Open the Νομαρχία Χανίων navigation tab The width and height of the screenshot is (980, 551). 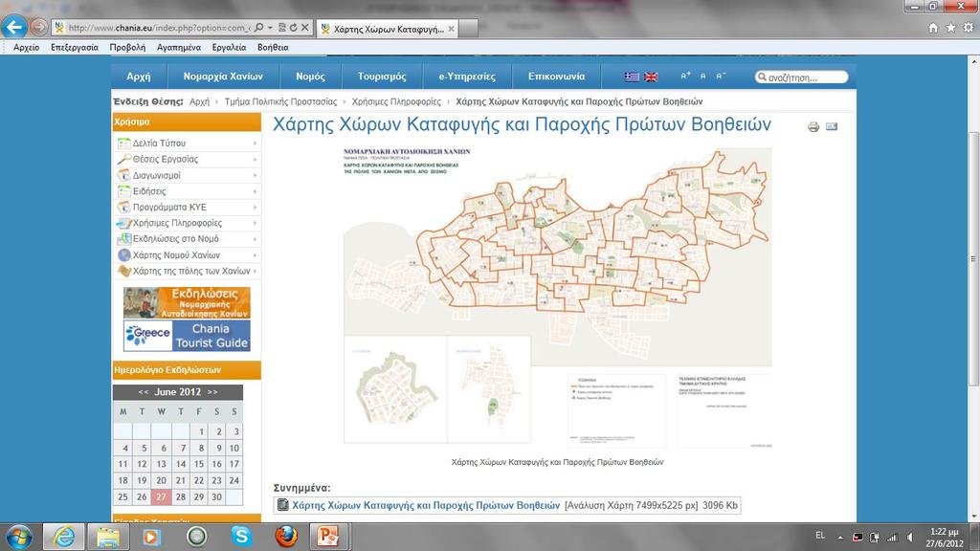pyautogui.click(x=223, y=77)
